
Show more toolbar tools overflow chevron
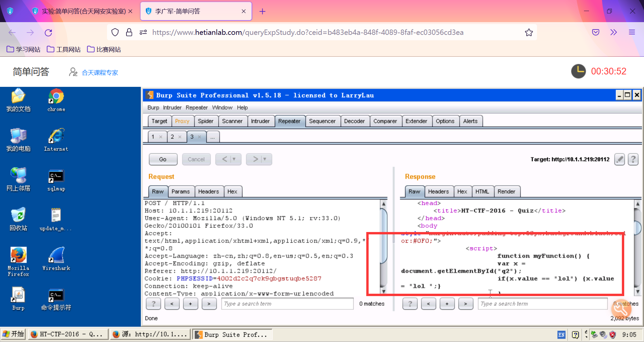(614, 33)
